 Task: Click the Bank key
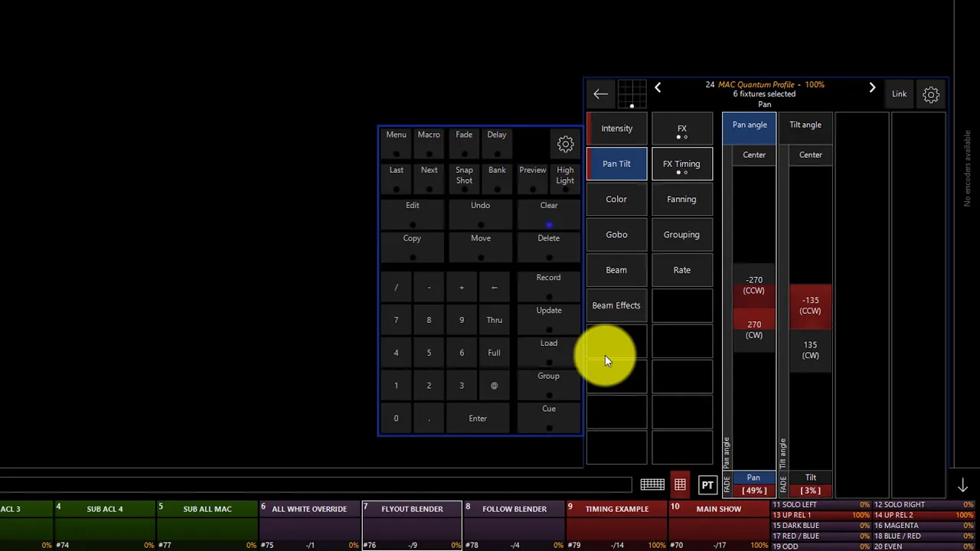click(497, 178)
